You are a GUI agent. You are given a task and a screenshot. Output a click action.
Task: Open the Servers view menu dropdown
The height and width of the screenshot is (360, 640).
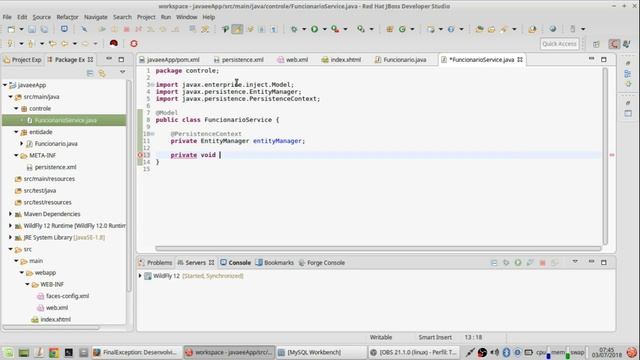(575, 262)
